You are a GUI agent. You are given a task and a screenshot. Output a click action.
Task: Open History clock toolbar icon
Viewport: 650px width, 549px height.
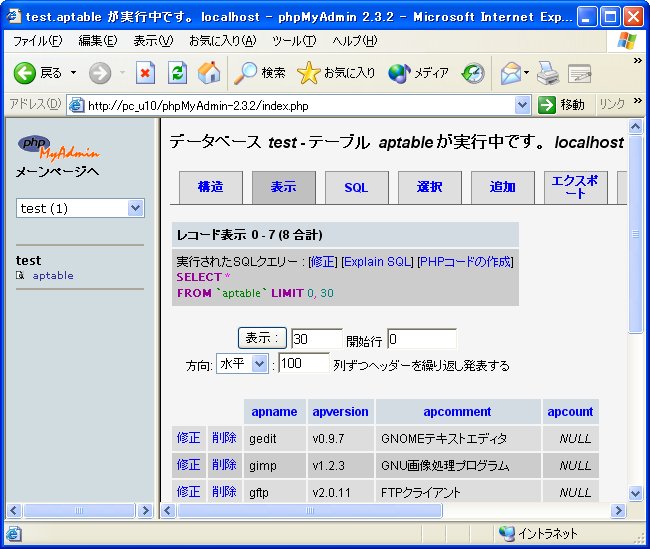(x=473, y=73)
